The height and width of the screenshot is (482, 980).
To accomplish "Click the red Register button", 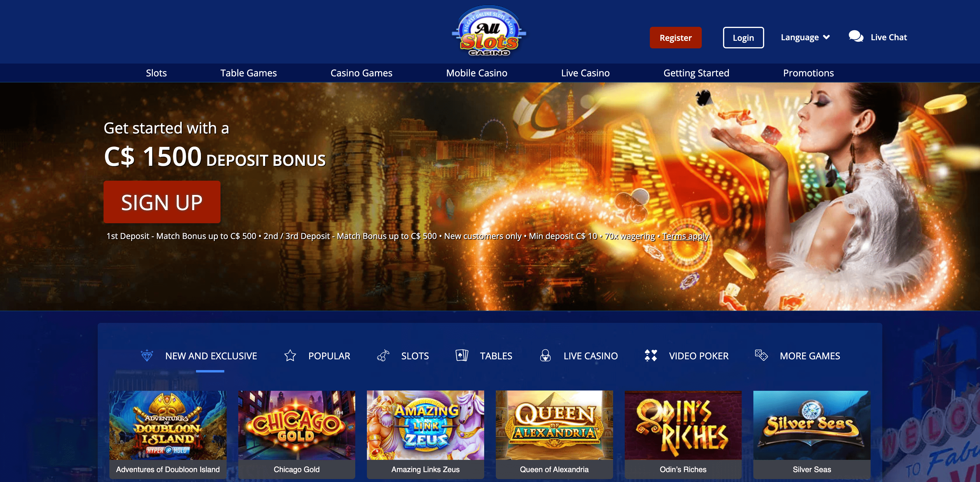I will 675,38.
